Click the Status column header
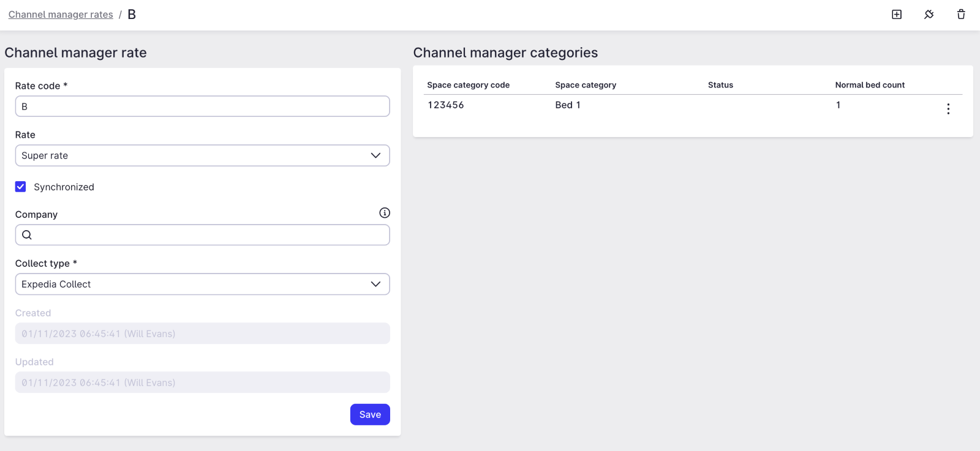Screen dimensions: 980x451 (720, 85)
